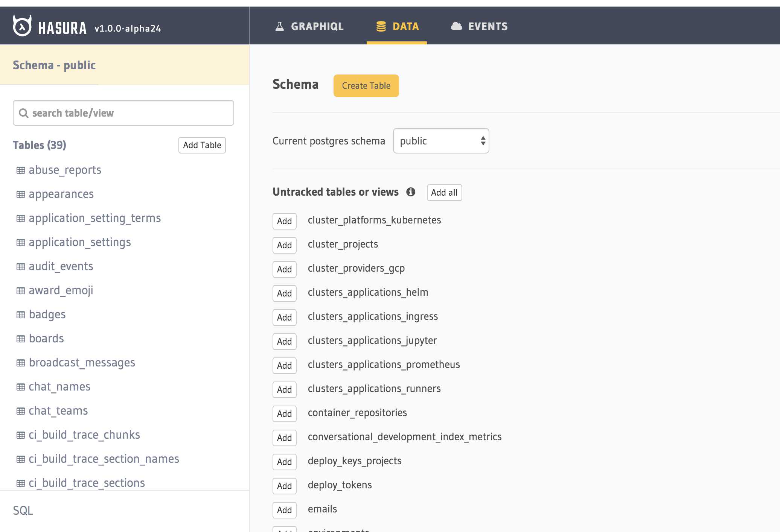This screenshot has width=780, height=532.
Task: Click the untracked tables info icon
Action: (x=411, y=192)
